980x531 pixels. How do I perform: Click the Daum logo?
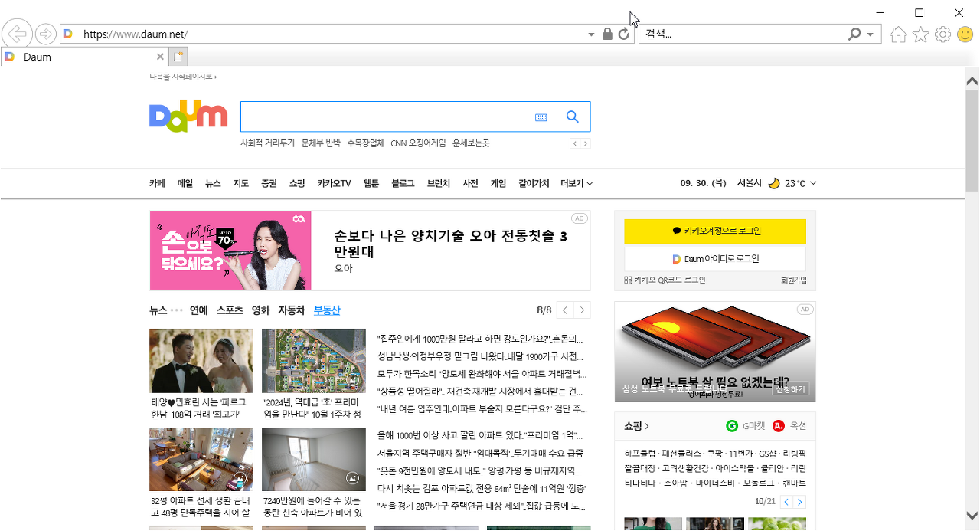click(188, 116)
